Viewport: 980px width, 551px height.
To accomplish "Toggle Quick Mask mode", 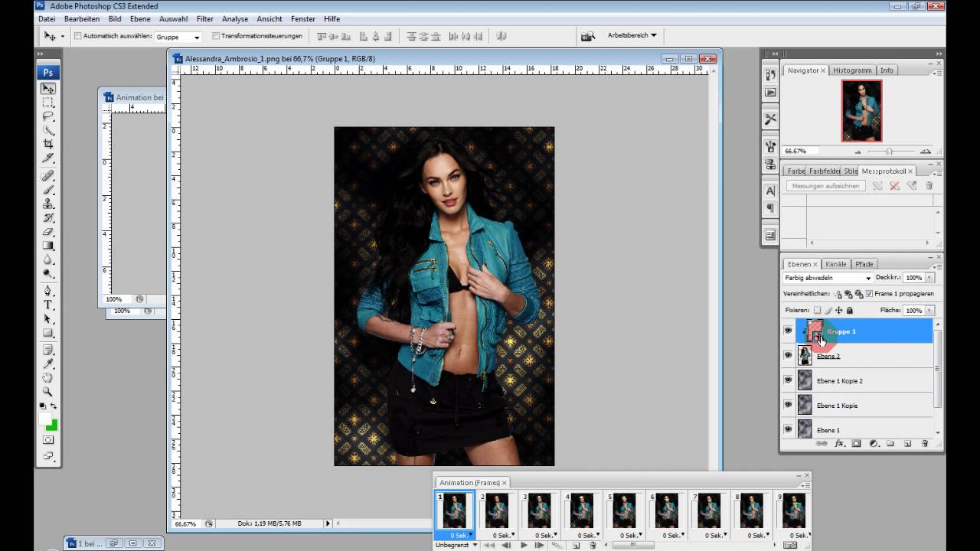I will click(x=48, y=440).
